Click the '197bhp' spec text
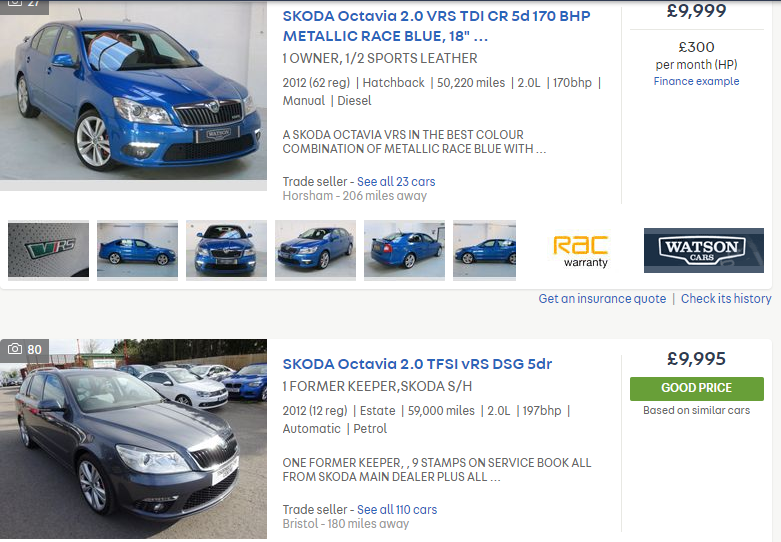The height and width of the screenshot is (542, 781). pyautogui.click(x=542, y=411)
